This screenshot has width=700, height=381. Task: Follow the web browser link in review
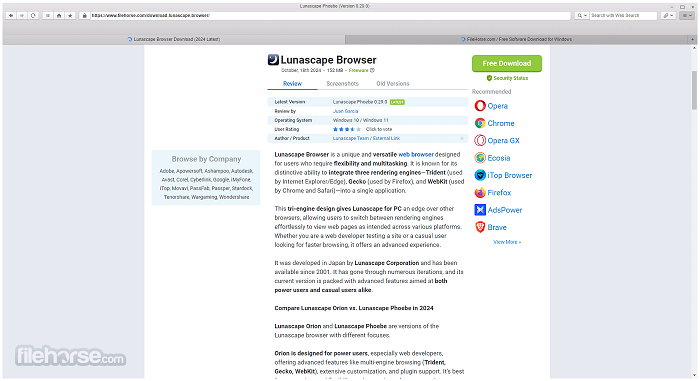pyautogui.click(x=416, y=155)
